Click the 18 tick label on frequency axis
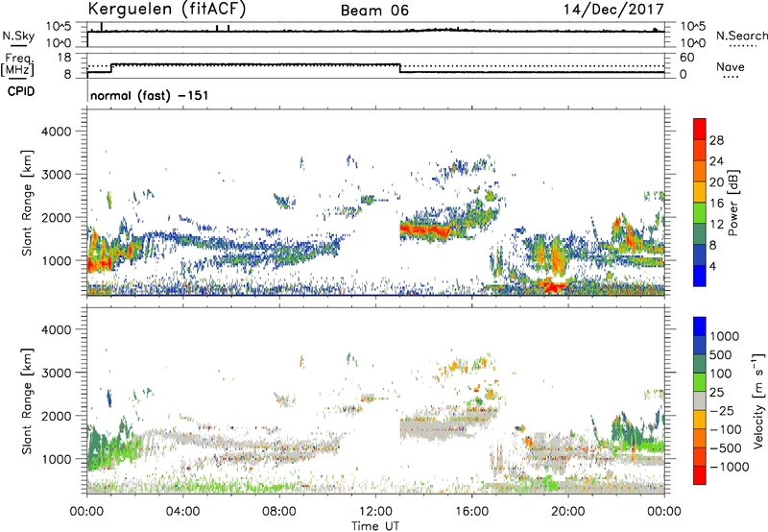 point(64,58)
